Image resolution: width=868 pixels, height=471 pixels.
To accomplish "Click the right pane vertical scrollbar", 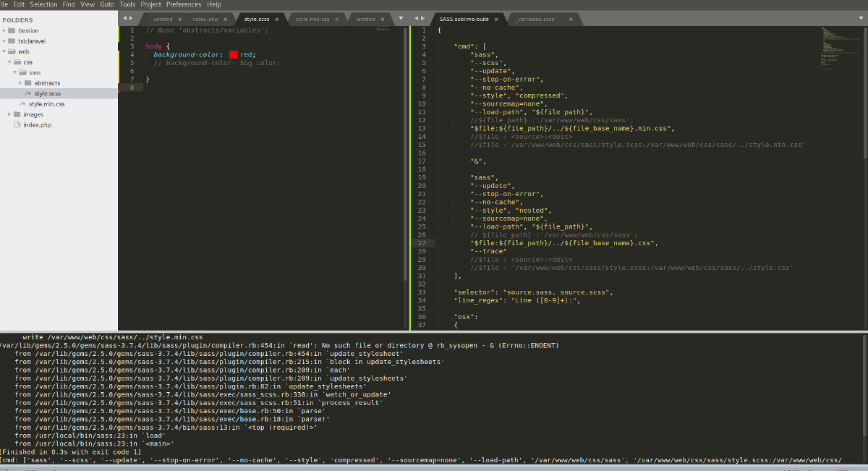I will [x=865, y=93].
